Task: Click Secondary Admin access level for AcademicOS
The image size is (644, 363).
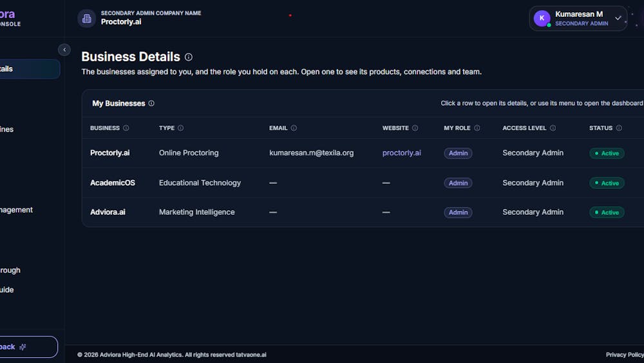Action: (533, 182)
